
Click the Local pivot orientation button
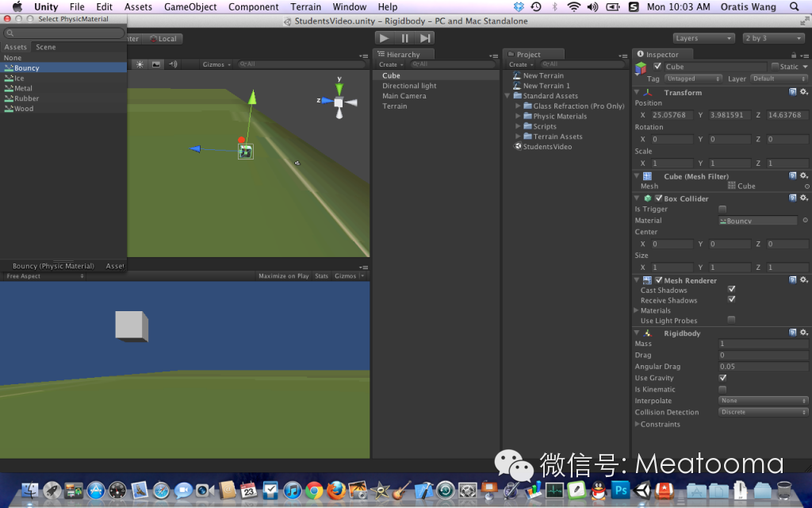pyautogui.click(x=163, y=39)
